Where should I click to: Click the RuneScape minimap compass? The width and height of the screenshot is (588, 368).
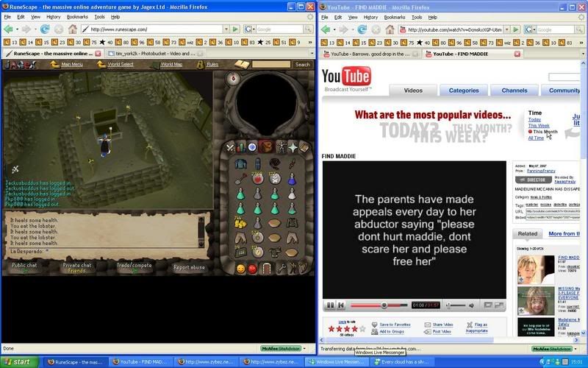(x=233, y=78)
